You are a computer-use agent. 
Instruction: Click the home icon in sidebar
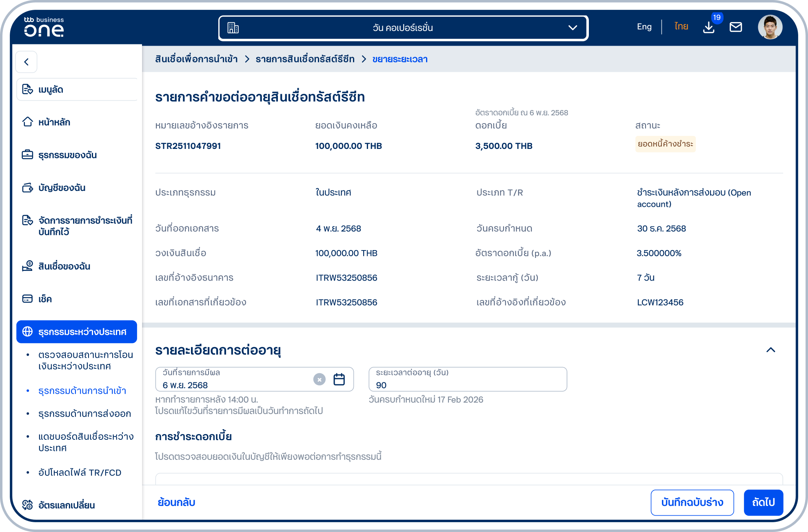click(27, 122)
